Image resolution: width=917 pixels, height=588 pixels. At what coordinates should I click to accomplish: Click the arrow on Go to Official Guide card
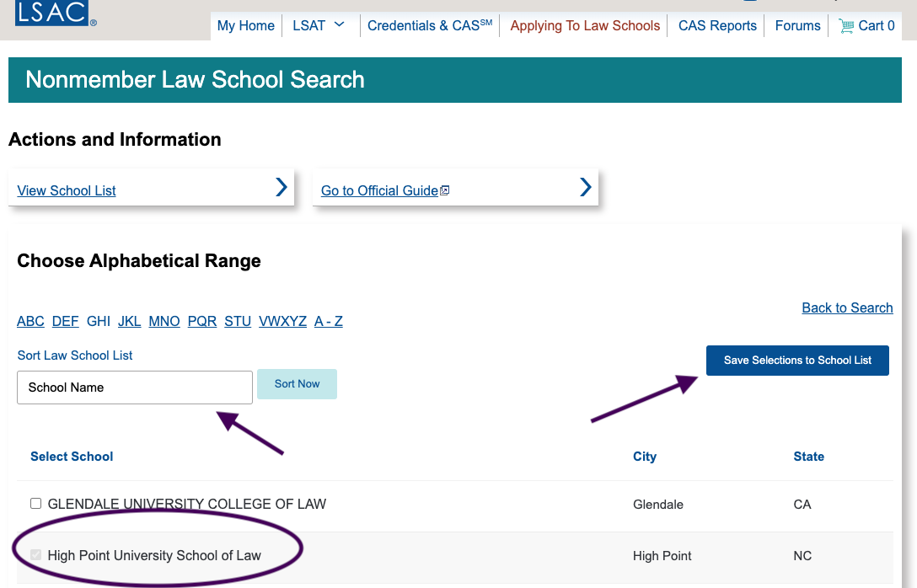click(x=585, y=187)
